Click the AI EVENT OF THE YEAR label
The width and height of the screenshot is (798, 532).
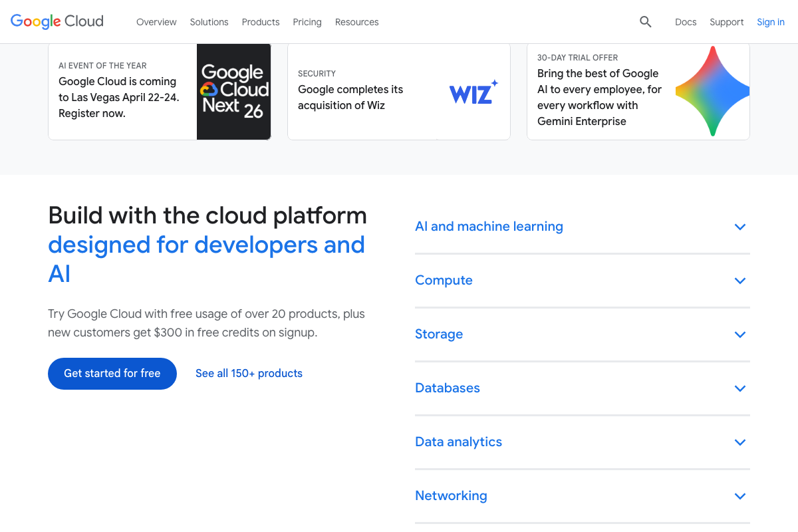pos(102,66)
